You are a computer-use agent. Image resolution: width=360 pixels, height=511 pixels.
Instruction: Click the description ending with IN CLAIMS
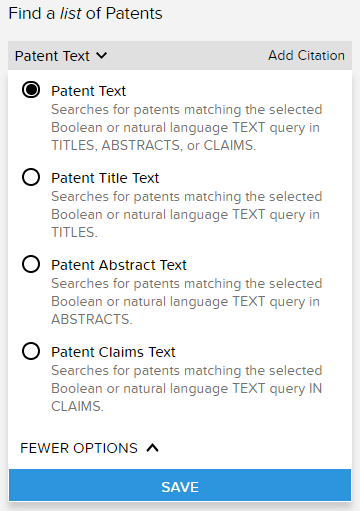[x=187, y=388]
